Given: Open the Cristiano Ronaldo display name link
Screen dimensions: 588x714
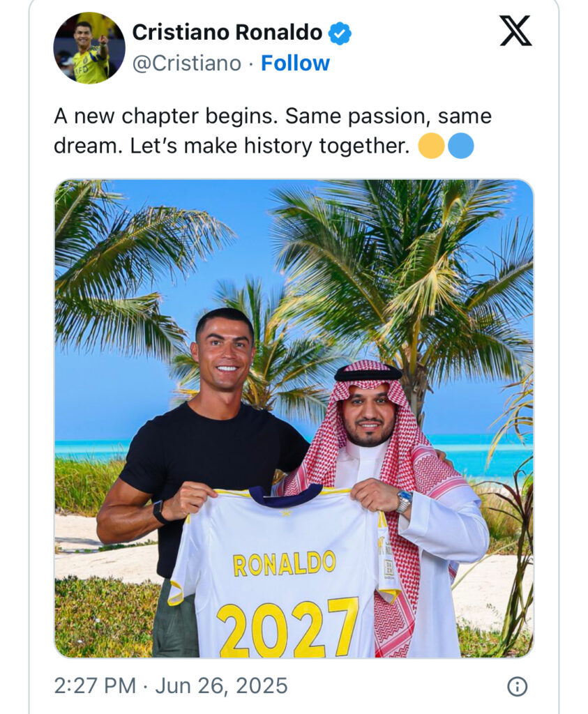Looking at the screenshot, I should pyautogui.click(x=227, y=32).
